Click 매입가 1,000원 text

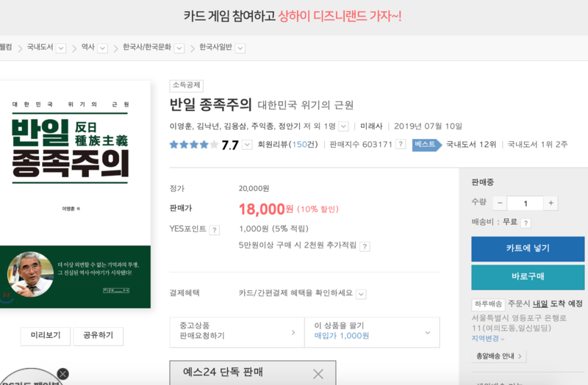click(x=342, y=336)
